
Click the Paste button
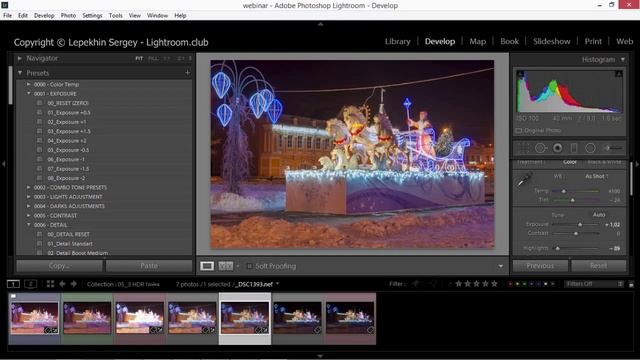pos(149,266)
